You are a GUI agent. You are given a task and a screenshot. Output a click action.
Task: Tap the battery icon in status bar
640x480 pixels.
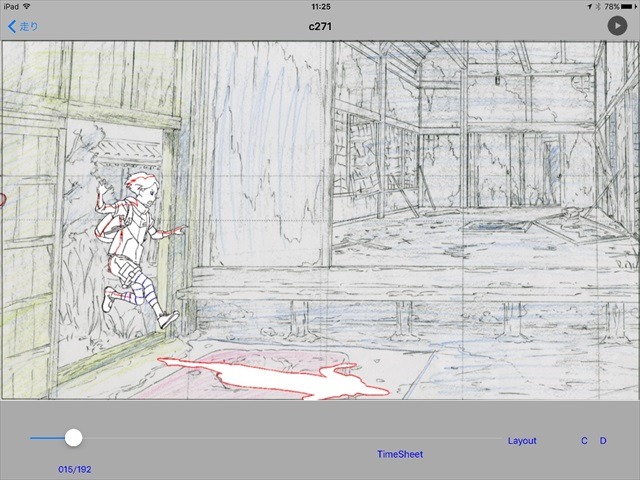pos(624,6)
